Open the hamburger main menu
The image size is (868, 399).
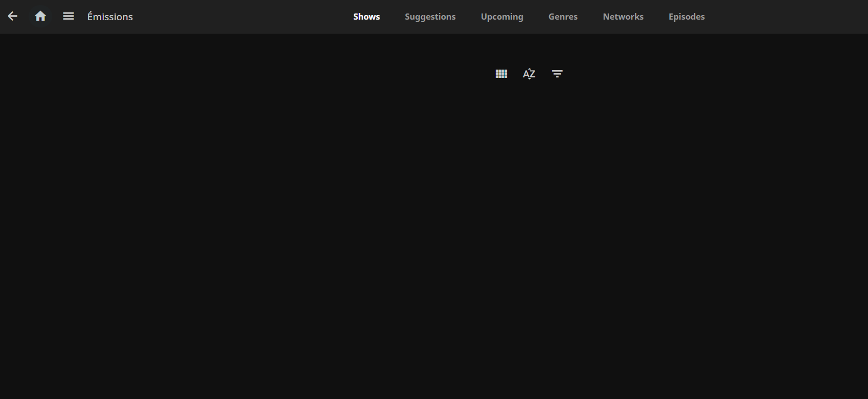68,16
